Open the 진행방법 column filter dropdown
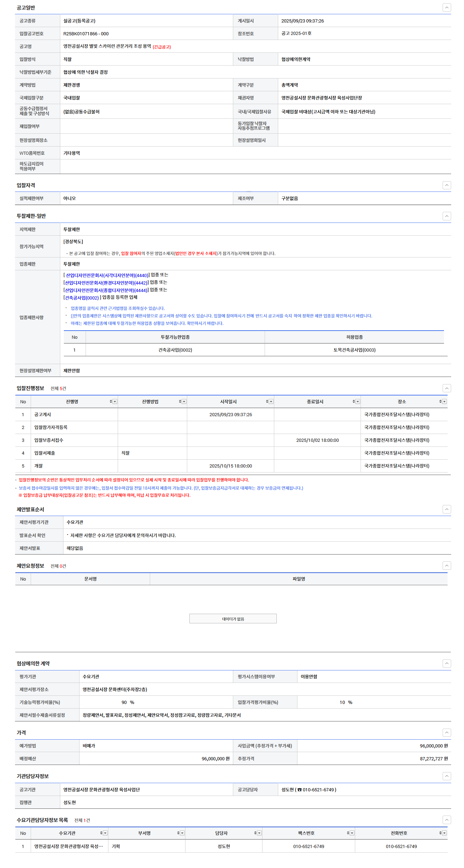 [x=184, y=402]
